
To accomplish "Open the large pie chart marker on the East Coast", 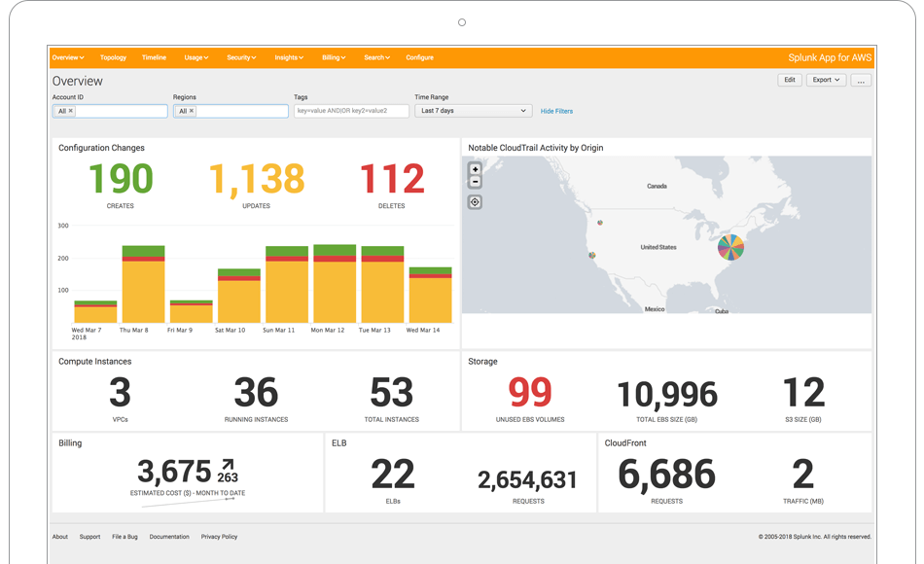I will tap(730, 247).
